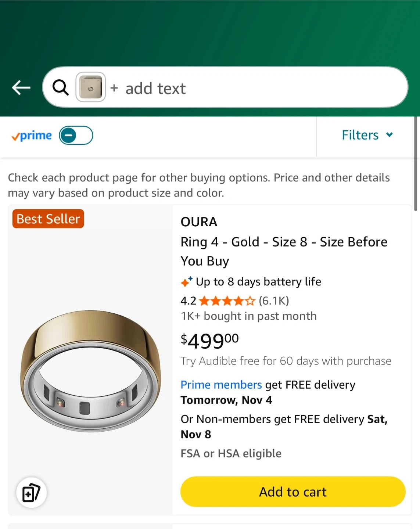Open the Best Seller badge
Screen dimensions: 420x529
pyautogui.click(x=48, y=219)
